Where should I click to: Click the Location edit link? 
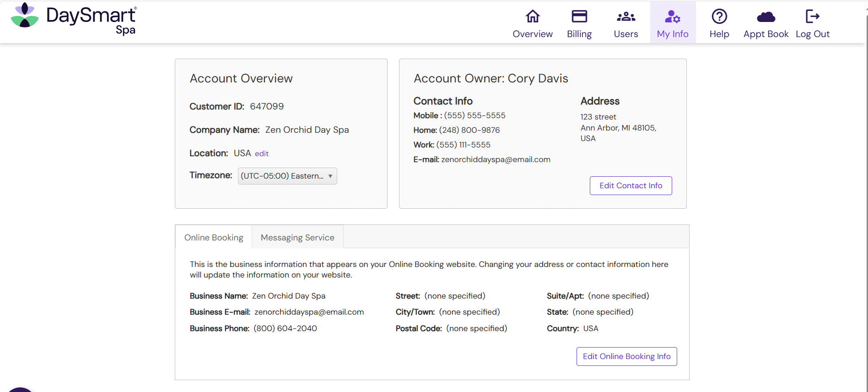(262, 153)
